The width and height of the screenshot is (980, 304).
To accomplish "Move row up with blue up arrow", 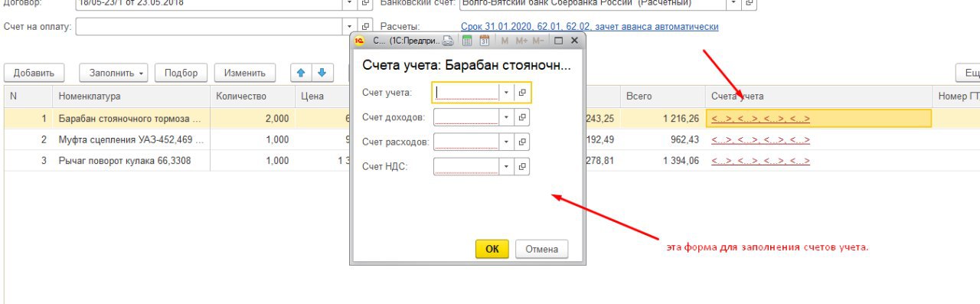I will (301, 73).
